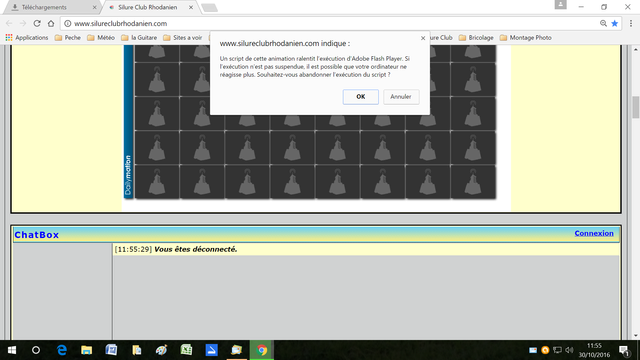Click the bookmark star icon

click(614, 23)
